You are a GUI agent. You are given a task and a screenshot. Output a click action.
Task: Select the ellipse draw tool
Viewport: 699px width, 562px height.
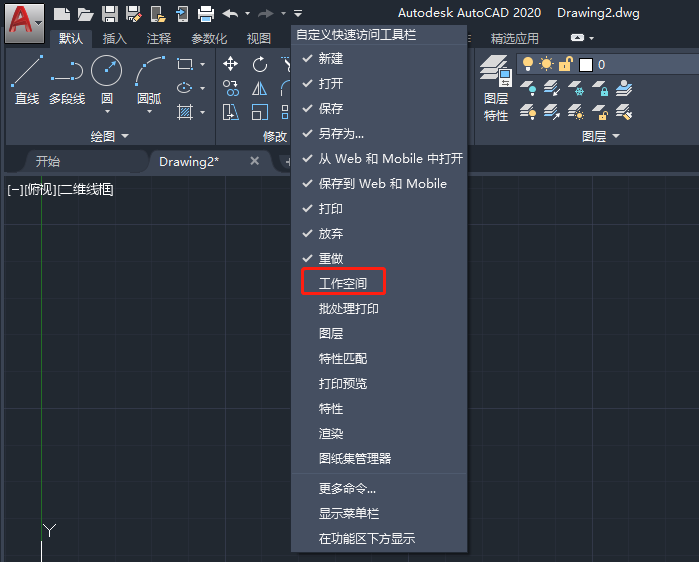click(x=185, y=88)
